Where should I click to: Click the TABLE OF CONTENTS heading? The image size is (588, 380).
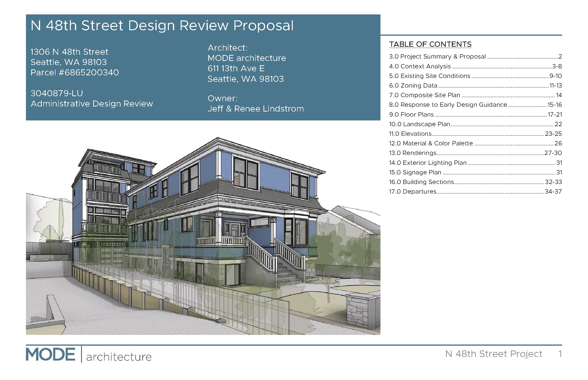[430, 44]
